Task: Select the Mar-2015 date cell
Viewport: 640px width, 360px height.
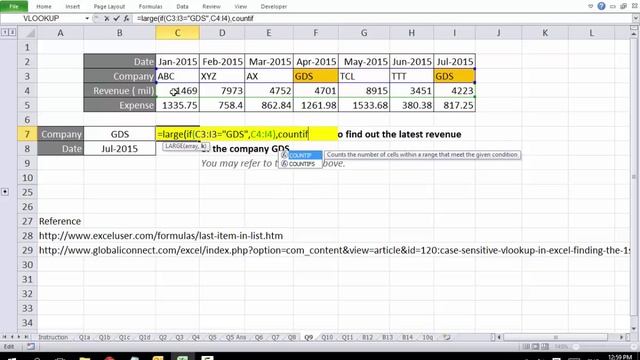Action: click(269, 62)
